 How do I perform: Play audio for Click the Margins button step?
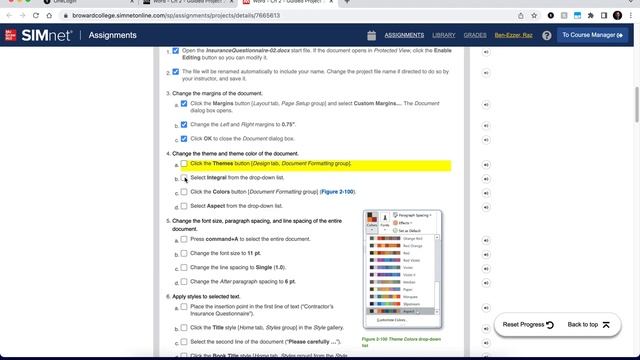click(x=486, y=105)
